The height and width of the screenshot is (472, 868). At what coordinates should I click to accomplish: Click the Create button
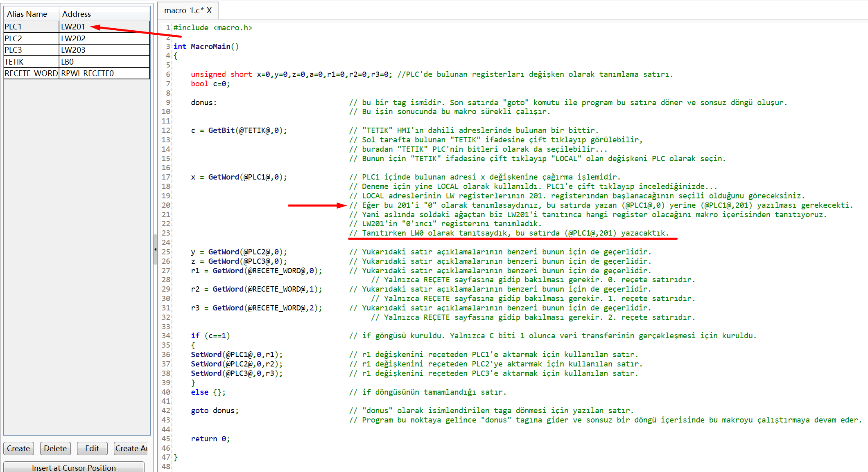(18, 448)
